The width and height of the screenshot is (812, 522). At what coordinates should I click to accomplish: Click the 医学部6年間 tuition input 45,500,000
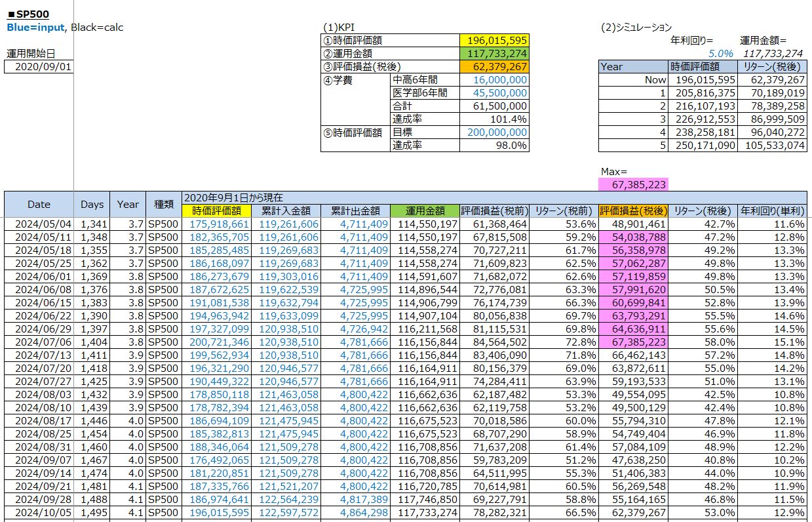click(x=494, y=92)
